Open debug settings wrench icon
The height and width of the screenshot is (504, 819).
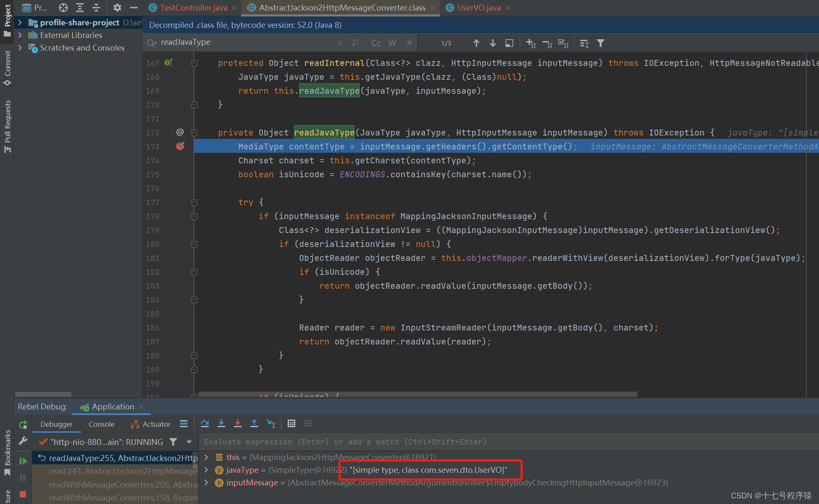point(23,441)
